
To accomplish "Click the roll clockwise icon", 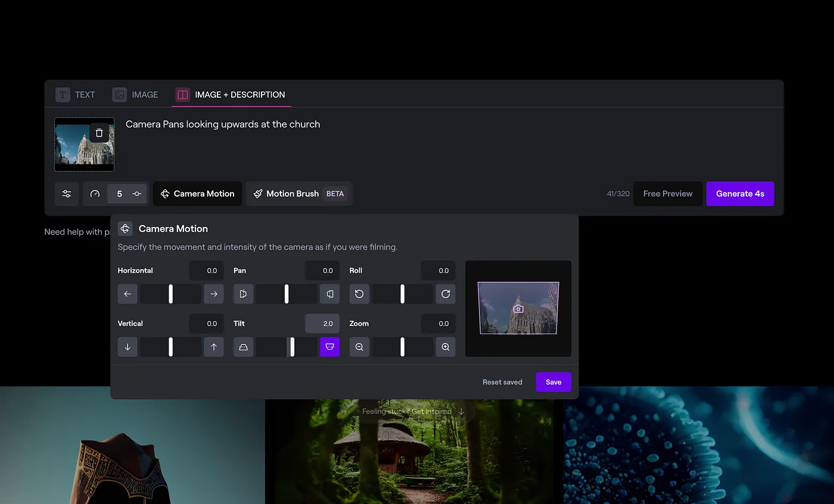I will (446, 294).
